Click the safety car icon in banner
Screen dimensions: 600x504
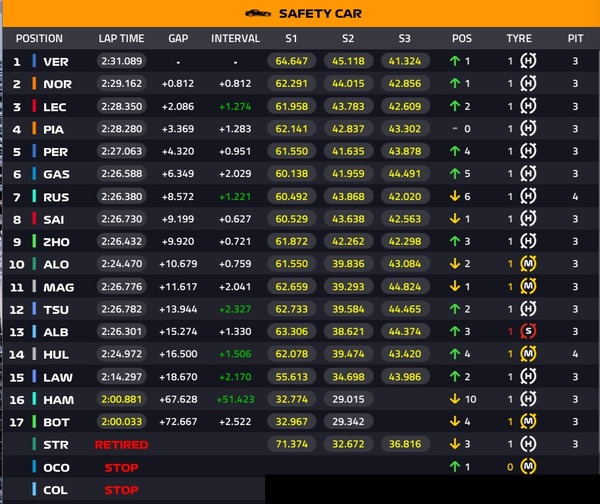[259, 14]
